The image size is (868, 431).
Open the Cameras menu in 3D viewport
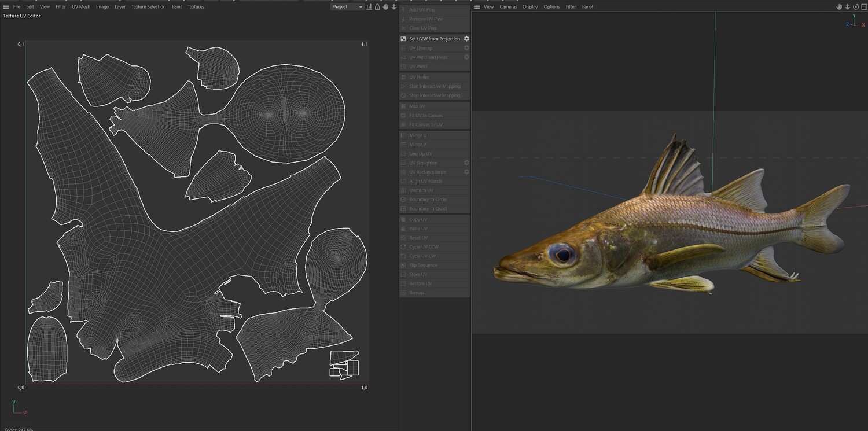tap(508, 7)
